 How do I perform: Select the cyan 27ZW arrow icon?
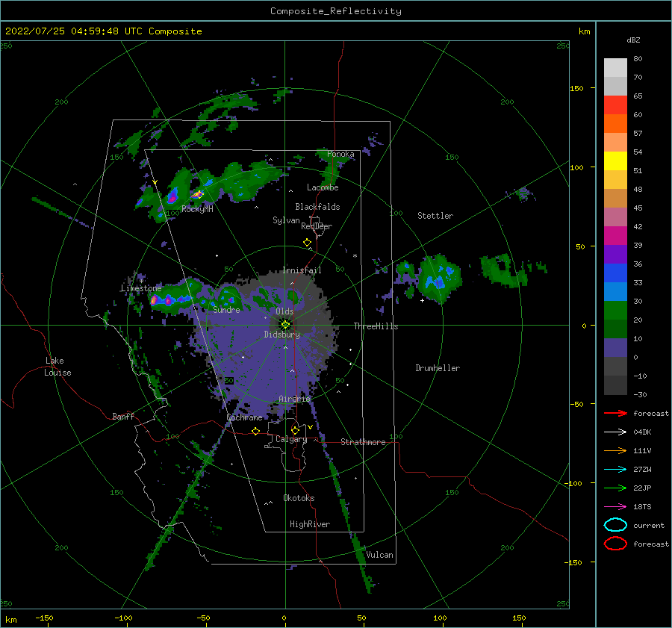(x=615, y=470)
